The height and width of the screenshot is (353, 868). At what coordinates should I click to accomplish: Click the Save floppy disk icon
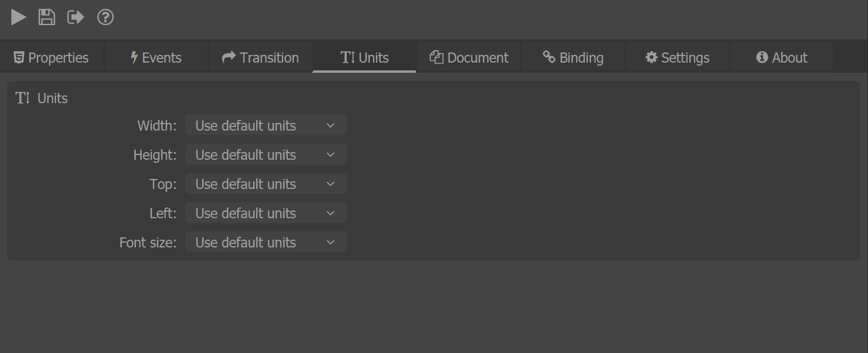point(46,17)
